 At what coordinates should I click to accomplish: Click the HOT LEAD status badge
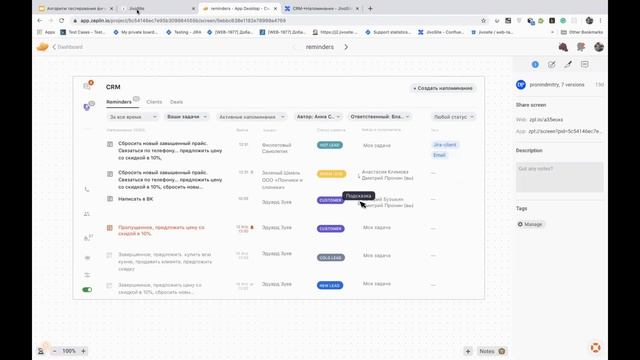[330, 145]
